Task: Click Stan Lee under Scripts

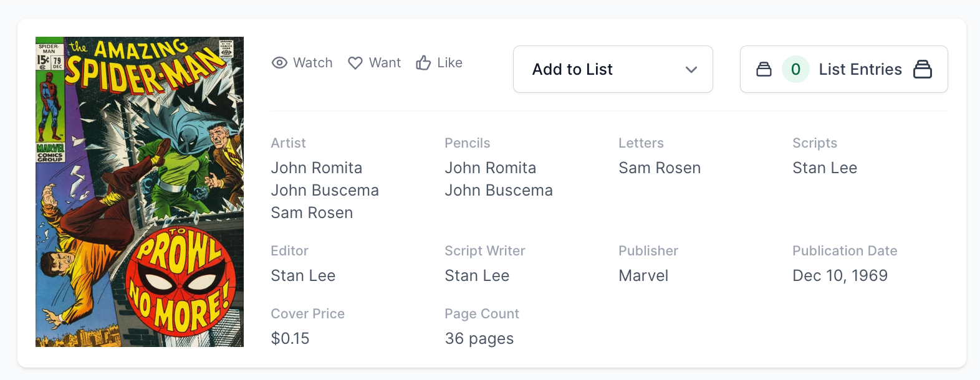Action: pyautogui.click(x=825, y=168)
